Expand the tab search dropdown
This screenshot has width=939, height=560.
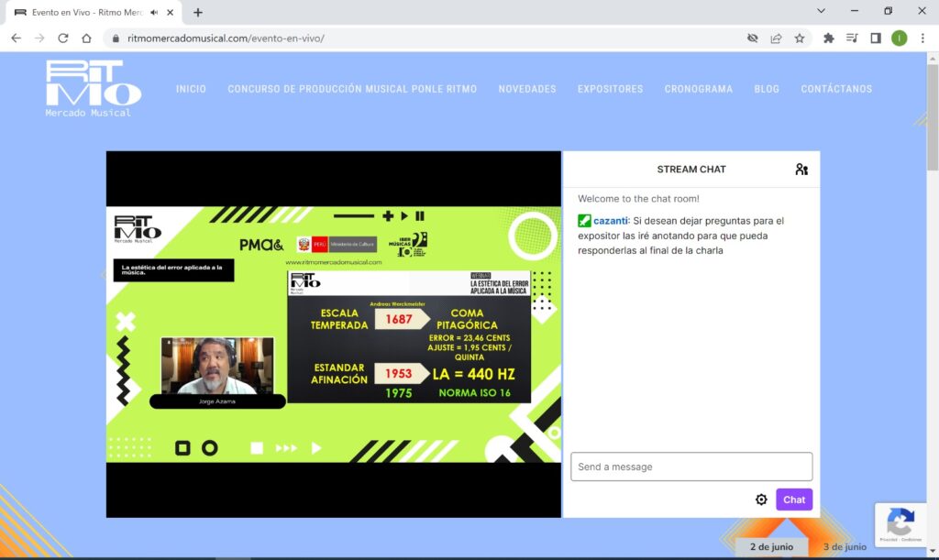coord(821,11)
